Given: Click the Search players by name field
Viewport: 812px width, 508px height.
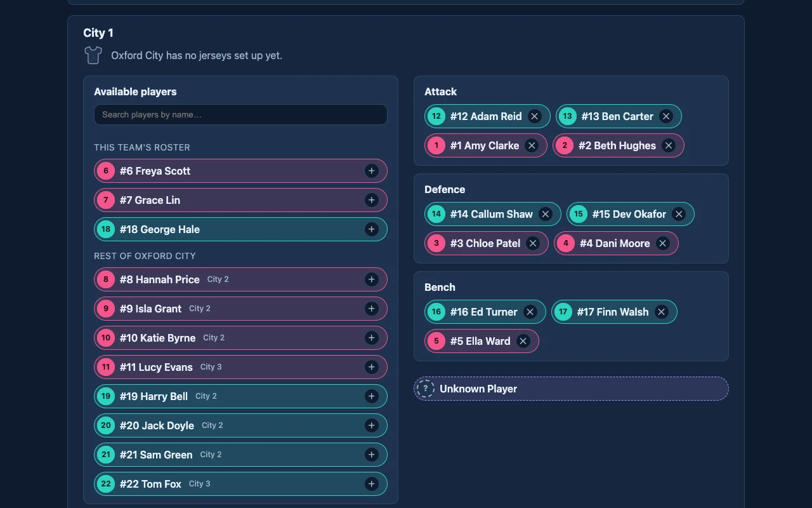Looking at the screenshot, I should [x=240, y=115].
